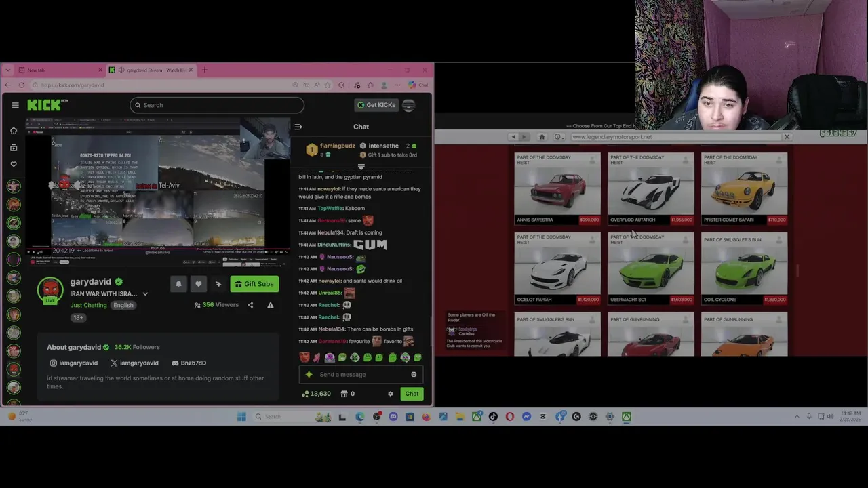Select the Coil Cyclone car card
Viewport: 868px width, 488px height.
point(744,268)
